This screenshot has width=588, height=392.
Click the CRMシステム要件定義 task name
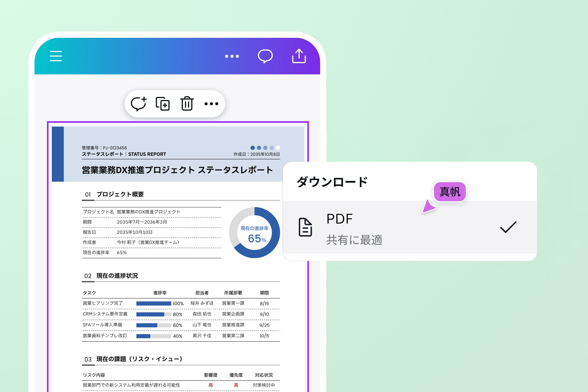pos(105,314)
